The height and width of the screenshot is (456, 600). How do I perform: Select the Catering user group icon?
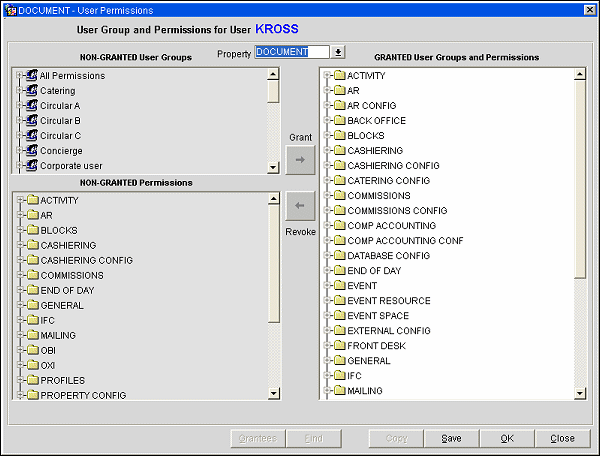tap(32, 91)
